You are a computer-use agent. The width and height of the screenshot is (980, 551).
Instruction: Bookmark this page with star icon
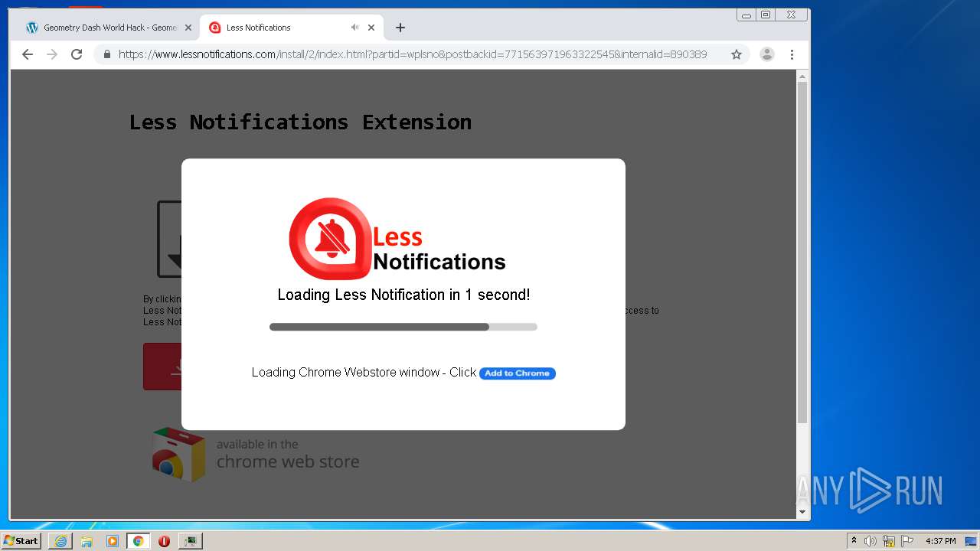pyautogui.click(x=737, y=54)
